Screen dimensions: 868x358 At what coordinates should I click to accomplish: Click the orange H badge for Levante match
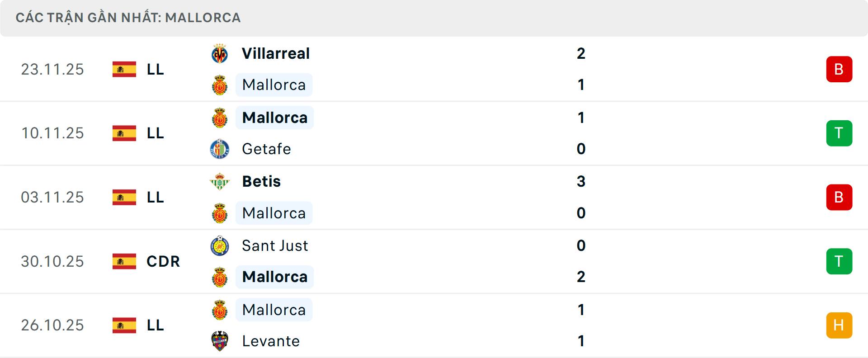pos(839,325)
